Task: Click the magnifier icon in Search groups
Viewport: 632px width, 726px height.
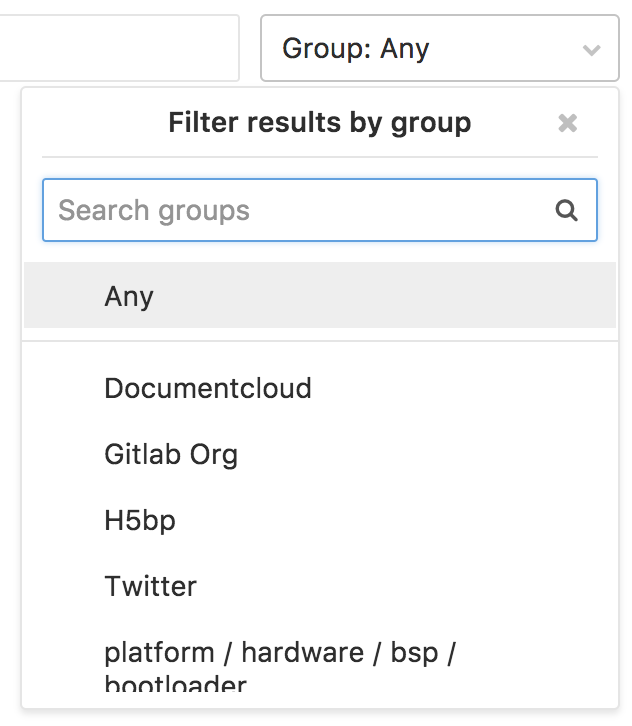Action: [566, 211]
